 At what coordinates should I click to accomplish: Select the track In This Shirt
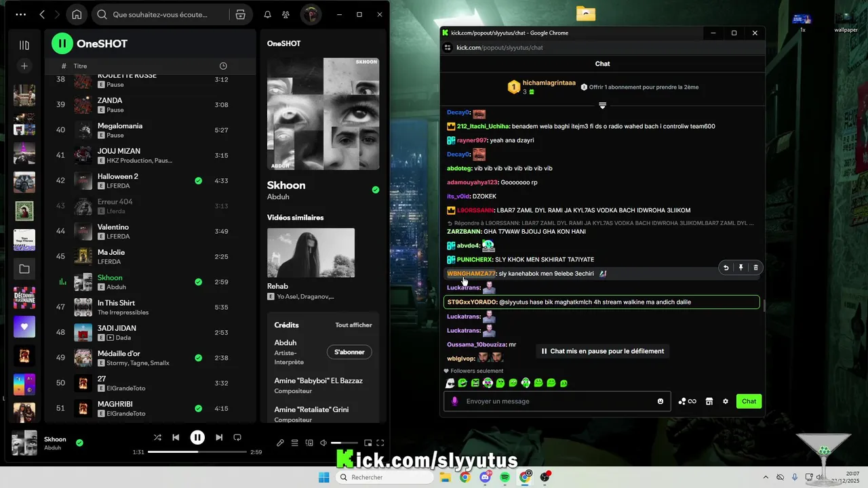coord(151,307)
